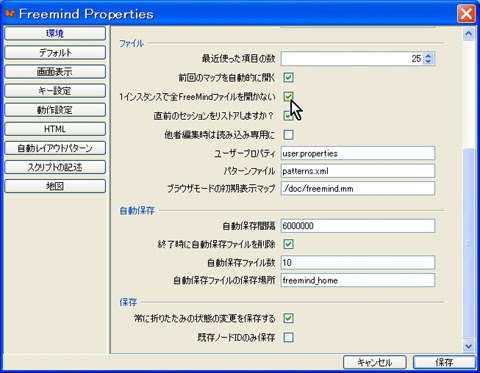480x373 pixels.
Task: Click the scrollbar up arrow
Action: click(x=468, y=34)
